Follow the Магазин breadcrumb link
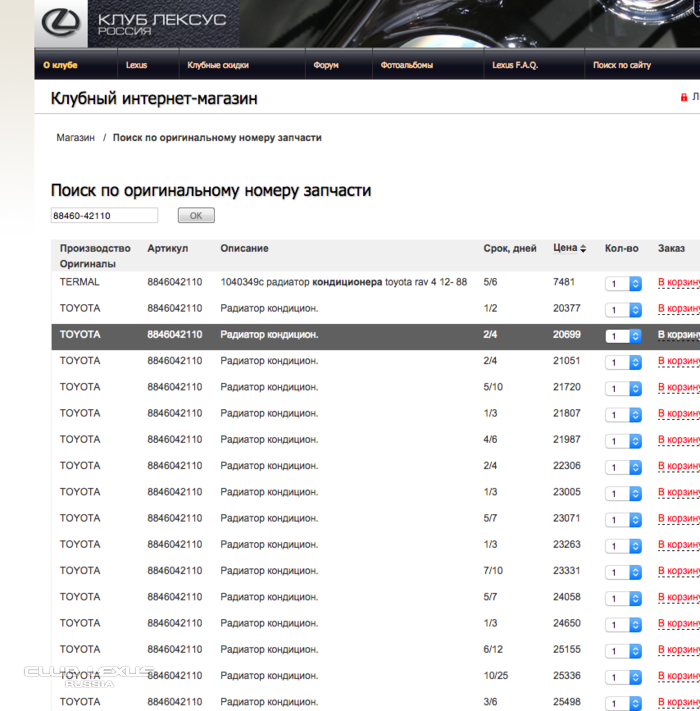 click(75, 137)
